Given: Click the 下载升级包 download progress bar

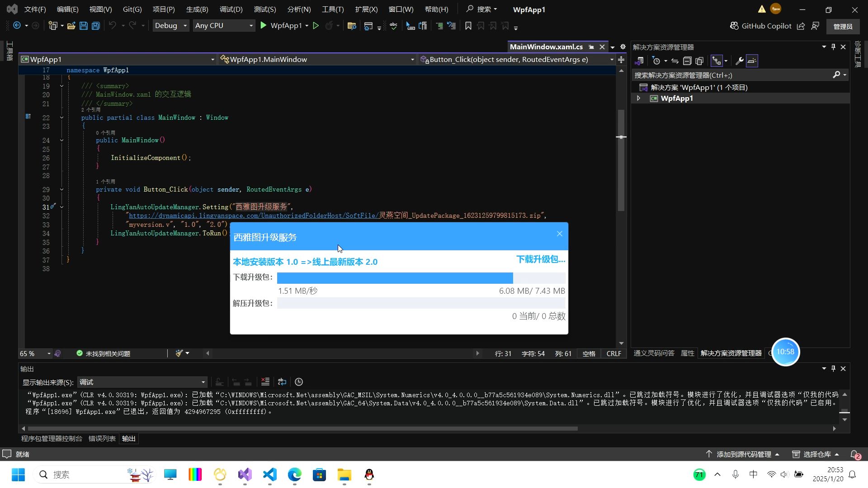Looking at the screenshot, I should [421, 278].
